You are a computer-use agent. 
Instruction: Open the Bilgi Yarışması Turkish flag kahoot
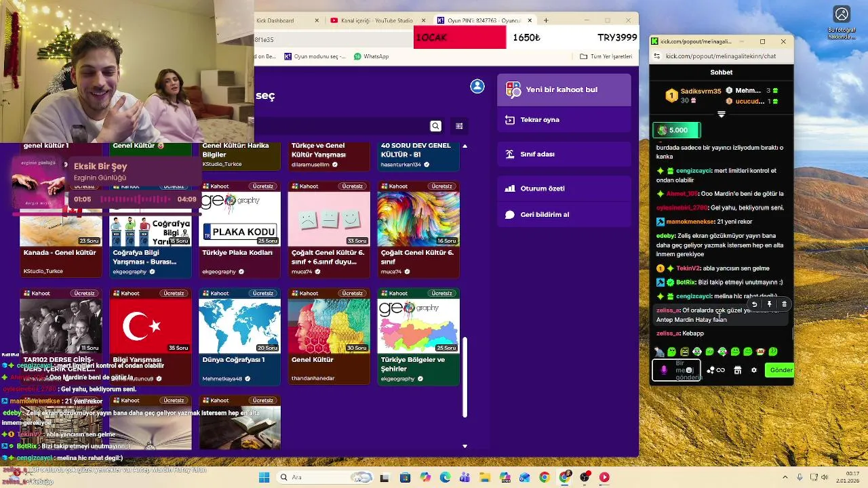[x=150, y=337]
